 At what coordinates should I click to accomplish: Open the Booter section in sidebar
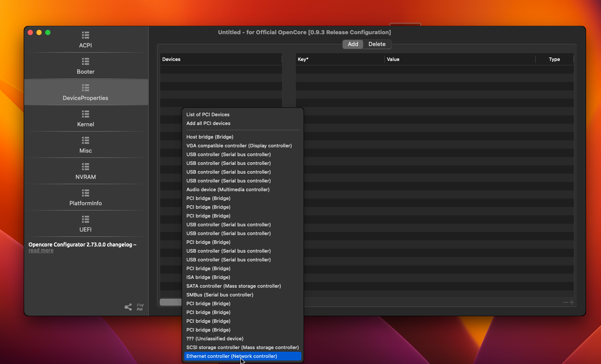86,66
